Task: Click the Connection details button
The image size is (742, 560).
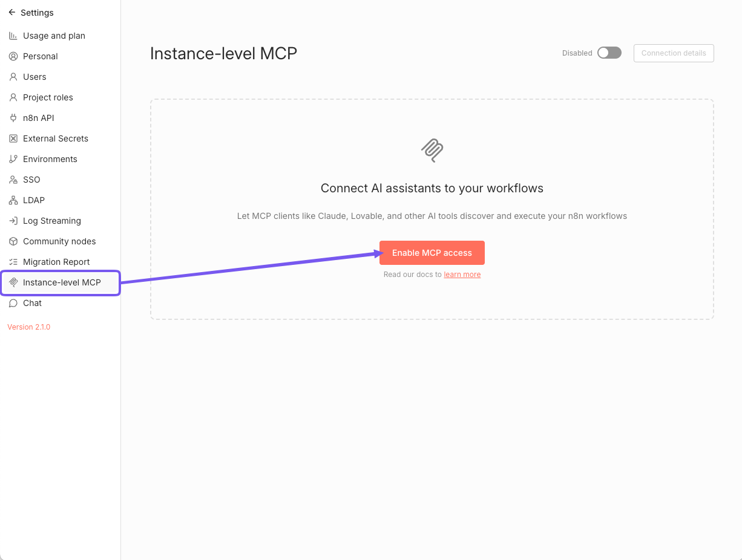Action: tap(674, 53)
